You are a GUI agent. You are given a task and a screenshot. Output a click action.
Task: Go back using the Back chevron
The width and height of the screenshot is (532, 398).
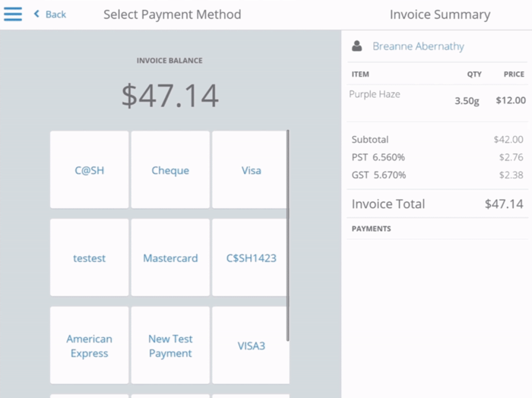tap(36, 14)
